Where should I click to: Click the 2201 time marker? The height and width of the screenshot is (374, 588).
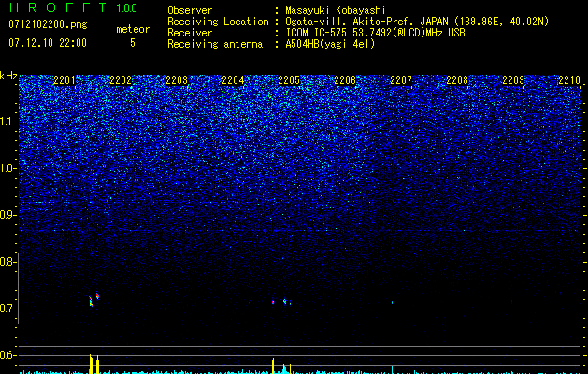tap(65, 80)
